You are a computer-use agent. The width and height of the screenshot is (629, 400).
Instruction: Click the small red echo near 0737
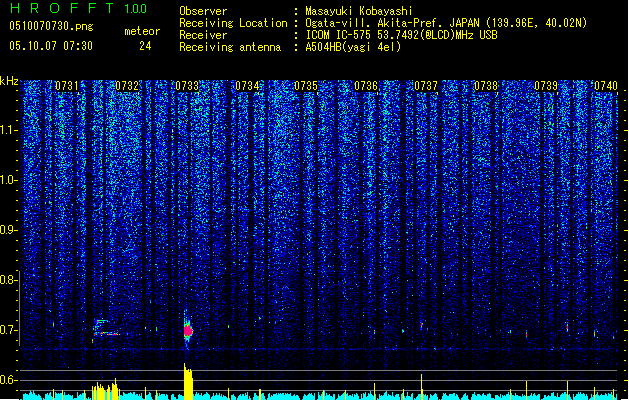[422, 325]
